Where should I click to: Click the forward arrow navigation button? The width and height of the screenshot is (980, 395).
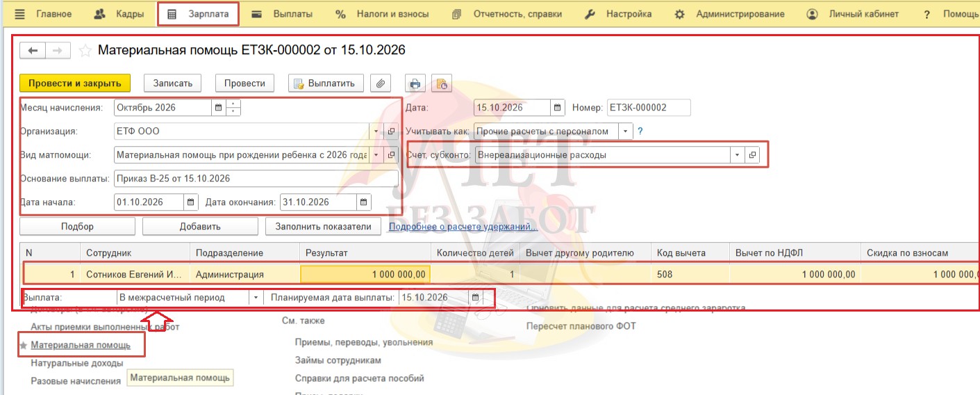(x=58, y=51)
